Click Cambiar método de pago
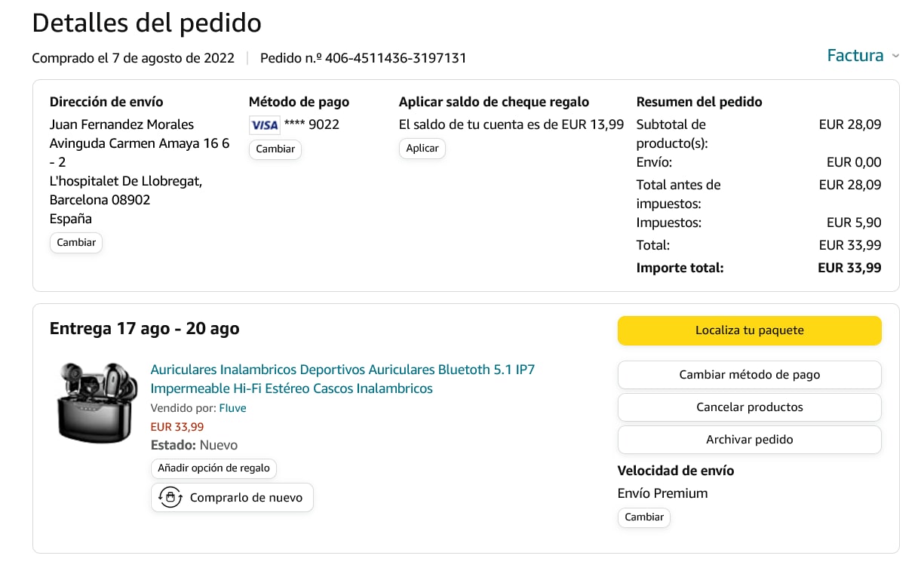The image size is (924, 571). [x=749, y=375]
